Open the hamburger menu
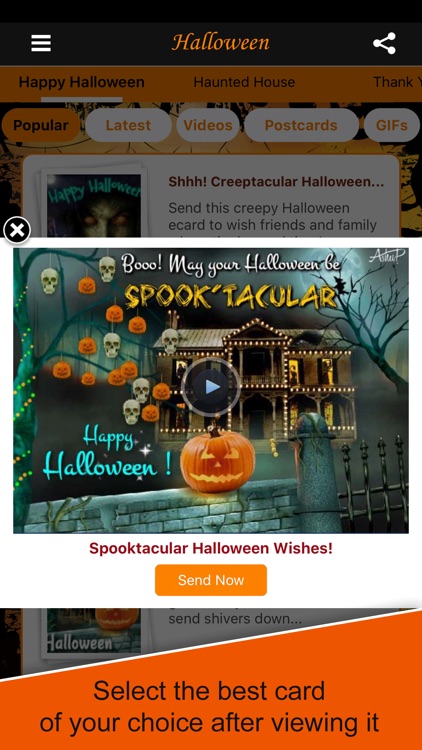The height and width of the screenshot is (750, 422). tap(41, 44)
